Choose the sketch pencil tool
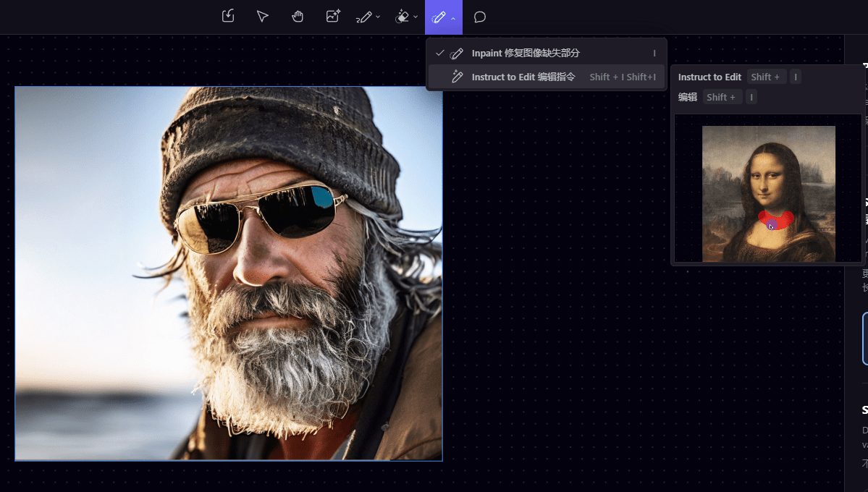The width and height of the screenshot is (868, 492). tap(363, 17)
